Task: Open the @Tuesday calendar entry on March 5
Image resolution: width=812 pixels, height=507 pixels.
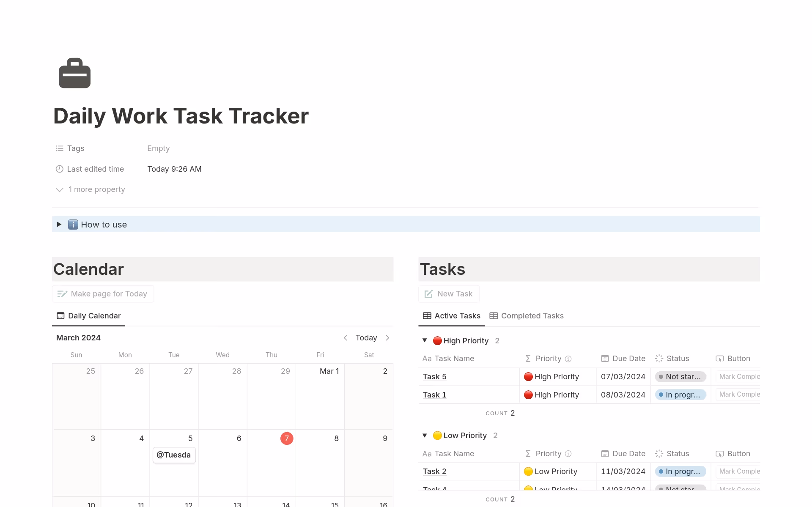Action: tap(174, 455)
